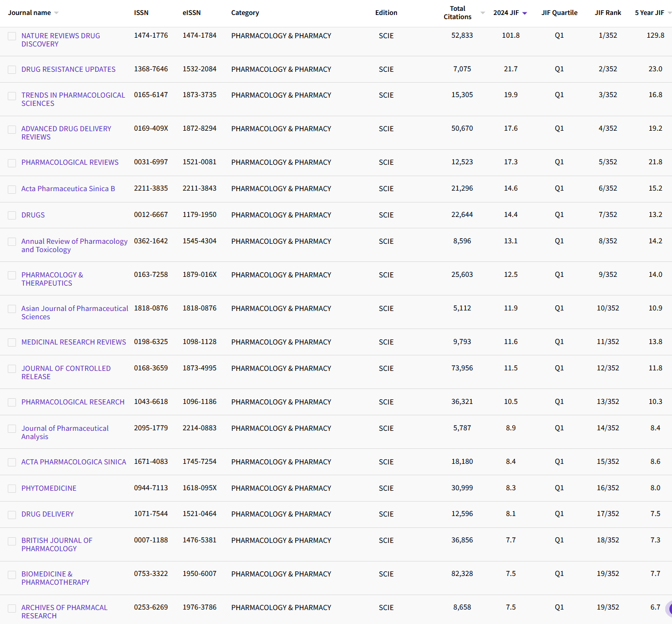Tick the checkbox beside PHARMACOLOGICAL REVIEWS
Viewport: 672px width, 624px height.
(12, 163)
